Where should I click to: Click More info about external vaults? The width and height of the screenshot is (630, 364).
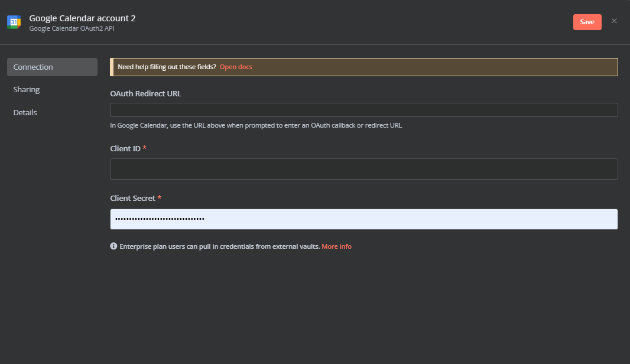coord(336,246)
